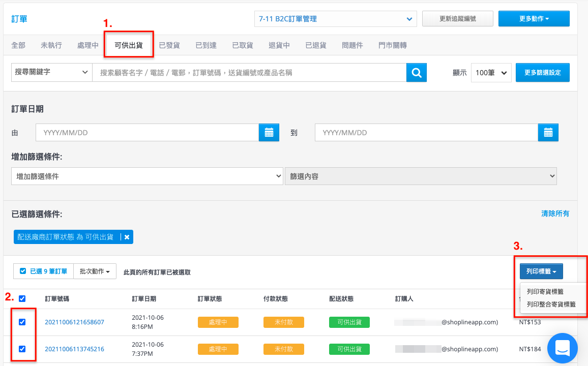Toggle the table header select-all checkbox
Image resolution: width=588 pixels, height=366 pixels.
point(22,298)
